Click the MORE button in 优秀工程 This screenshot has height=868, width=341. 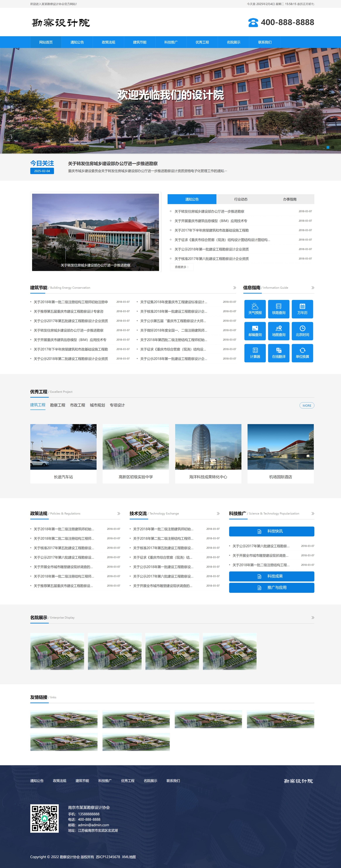coord(307,405)
